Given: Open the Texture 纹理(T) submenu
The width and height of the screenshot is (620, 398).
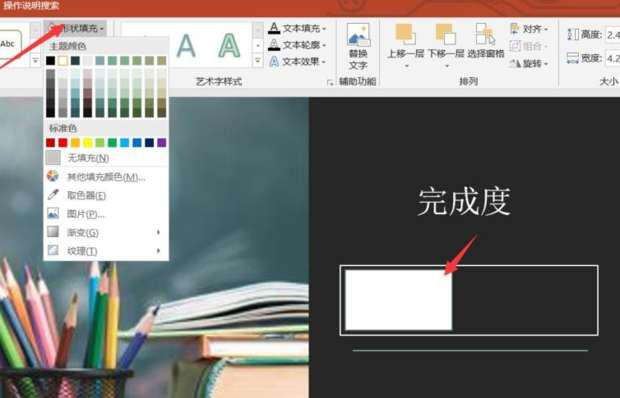Looking at the screenshot, I should (x=106, y=251).
